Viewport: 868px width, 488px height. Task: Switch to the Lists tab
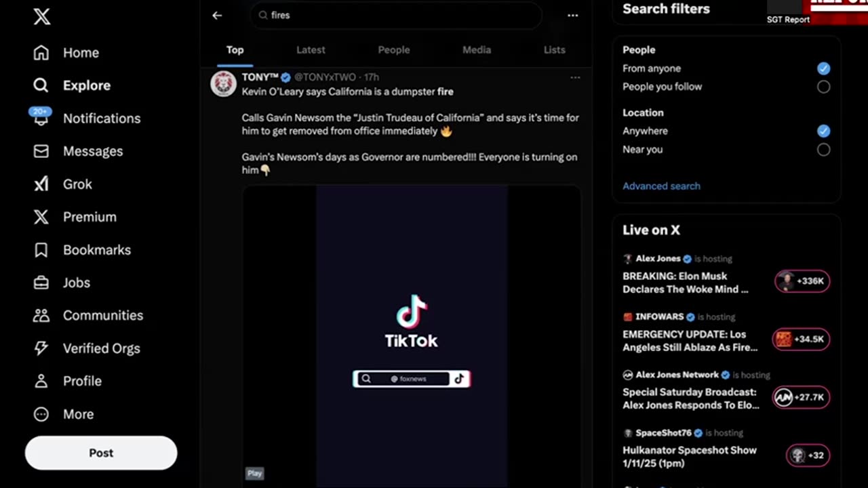554,49
